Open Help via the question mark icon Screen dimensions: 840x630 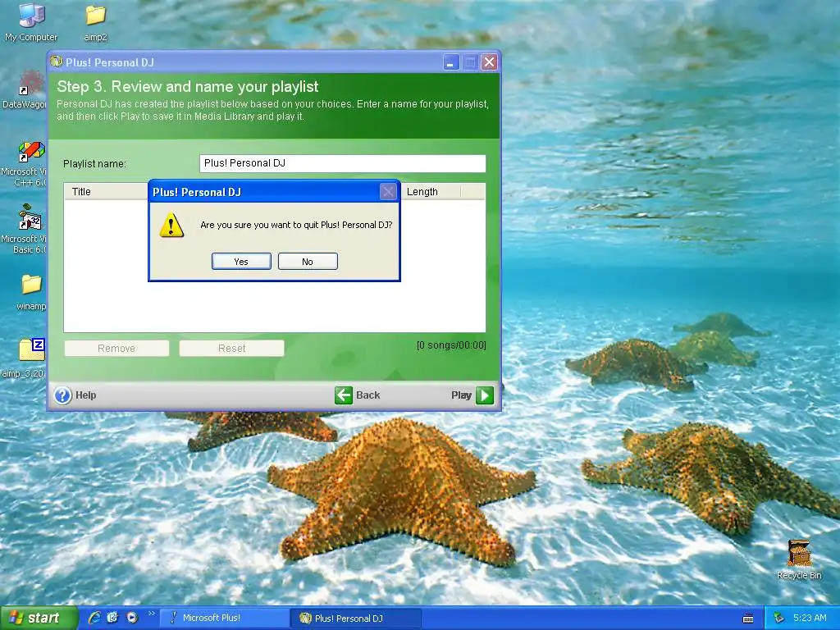[x=62, y=395]
